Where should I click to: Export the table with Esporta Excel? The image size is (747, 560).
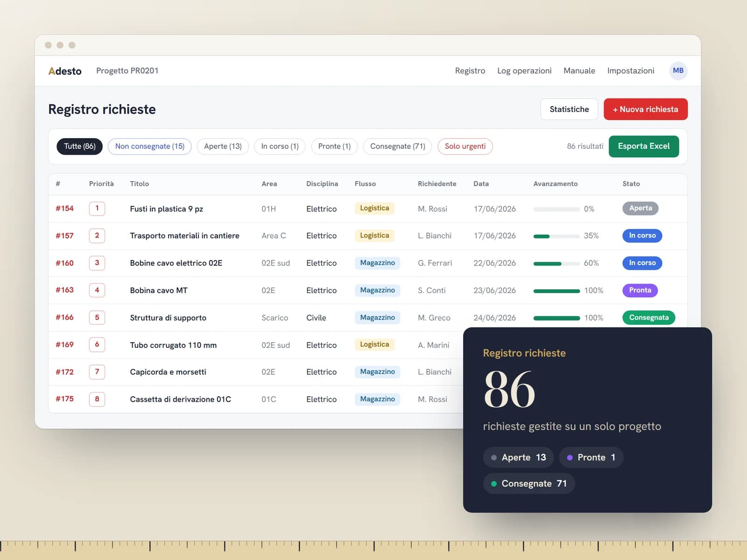pos(643,146)
